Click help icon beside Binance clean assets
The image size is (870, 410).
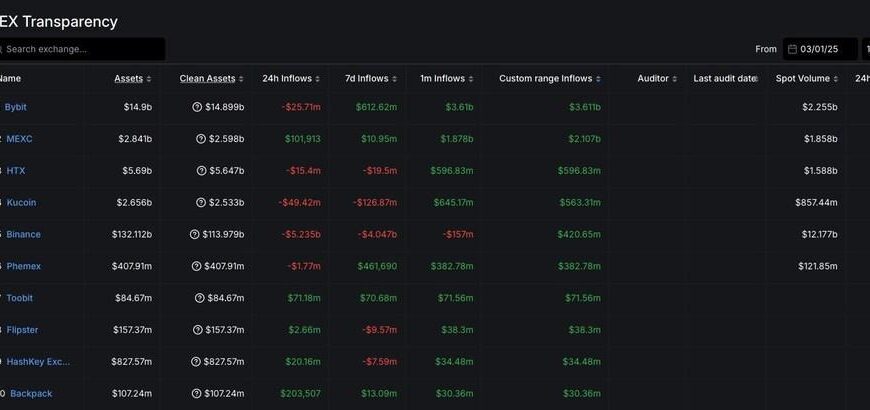coord(194,234)
